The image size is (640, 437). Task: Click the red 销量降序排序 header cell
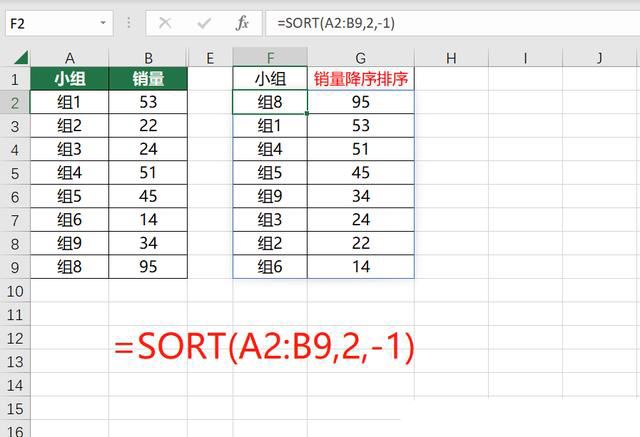pyautogui.click(x=360, y=79)
